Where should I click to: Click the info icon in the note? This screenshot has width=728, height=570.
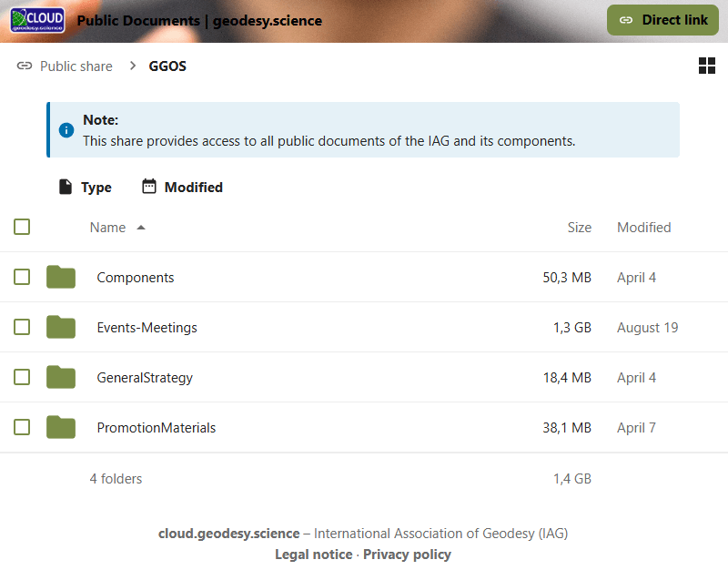point(66,130)
